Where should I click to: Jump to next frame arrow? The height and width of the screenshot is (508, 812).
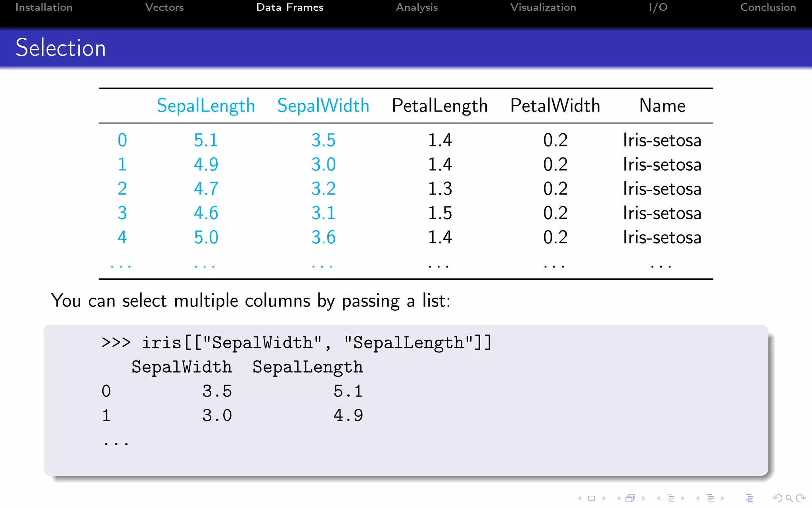[x=643, y=498]
